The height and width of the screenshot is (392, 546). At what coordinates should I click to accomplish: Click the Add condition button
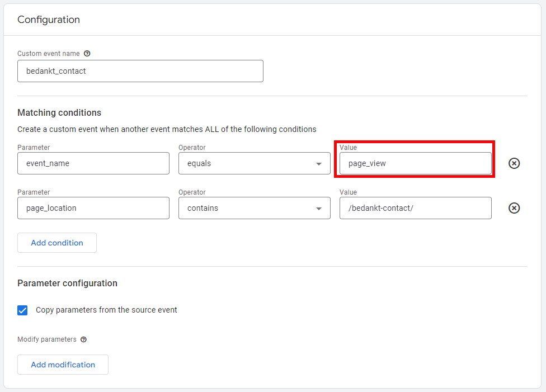57,243
